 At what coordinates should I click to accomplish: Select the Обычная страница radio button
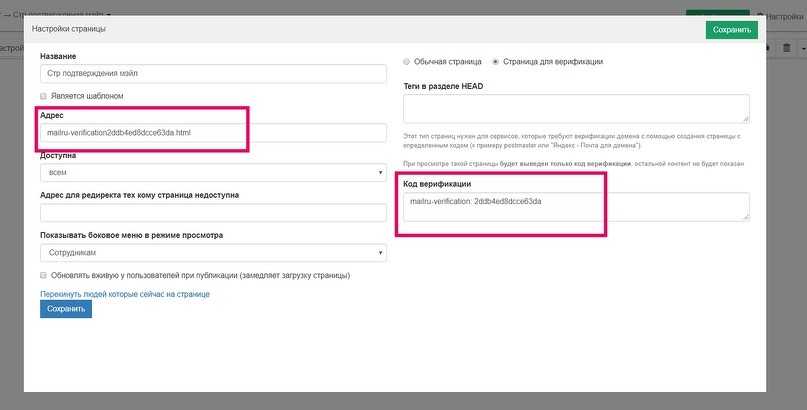point(407,62)
